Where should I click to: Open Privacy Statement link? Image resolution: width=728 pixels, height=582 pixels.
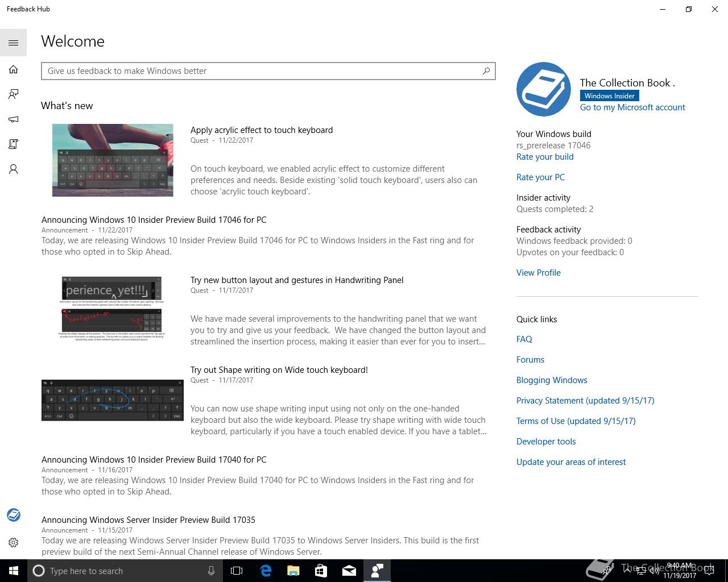[x=585, y=401]
